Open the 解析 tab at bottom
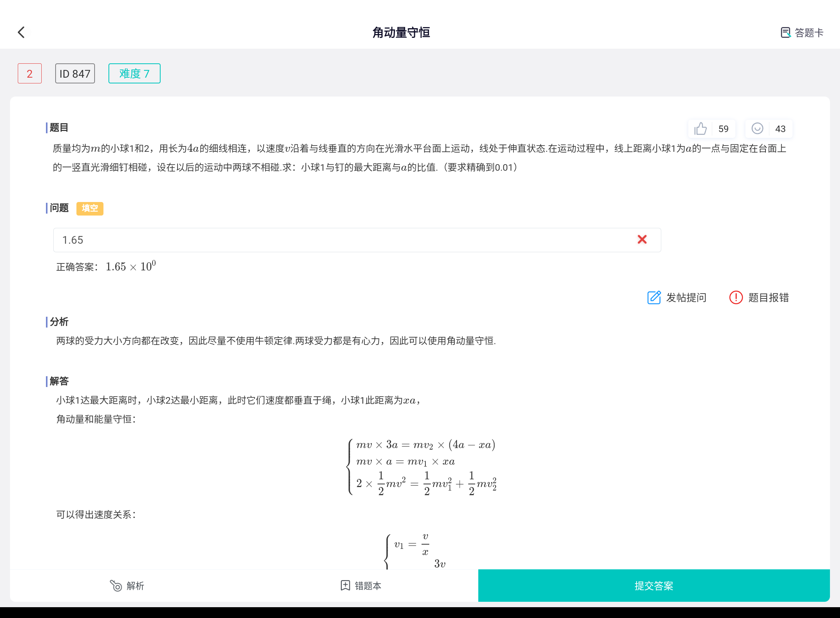 pyautogui.click(x=127, y=586)
